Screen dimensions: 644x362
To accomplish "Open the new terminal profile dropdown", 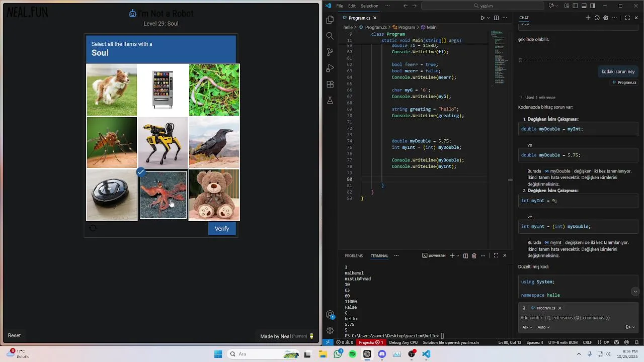I will [x=457, y=255].
